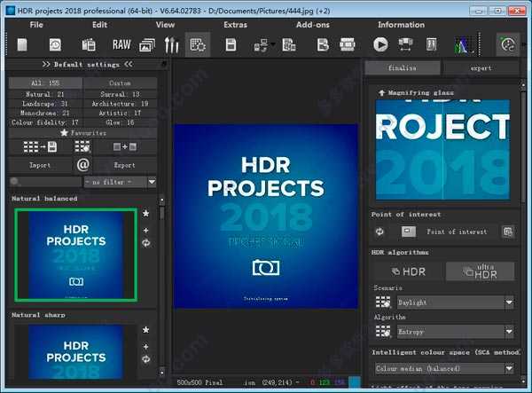Click the exposure bracketing images icon
This screenshot has width=532, height=393.
click(x=147, y=44)
